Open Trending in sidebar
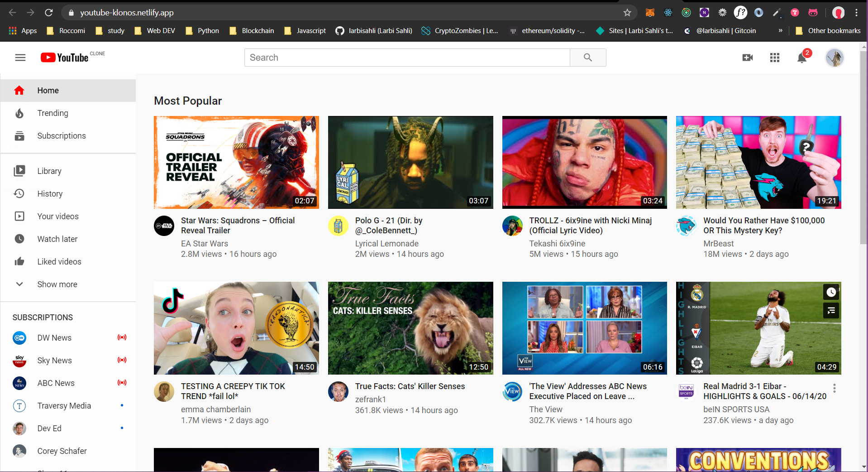The height and width of the screenshot is (472, 868). pos(68,113)
